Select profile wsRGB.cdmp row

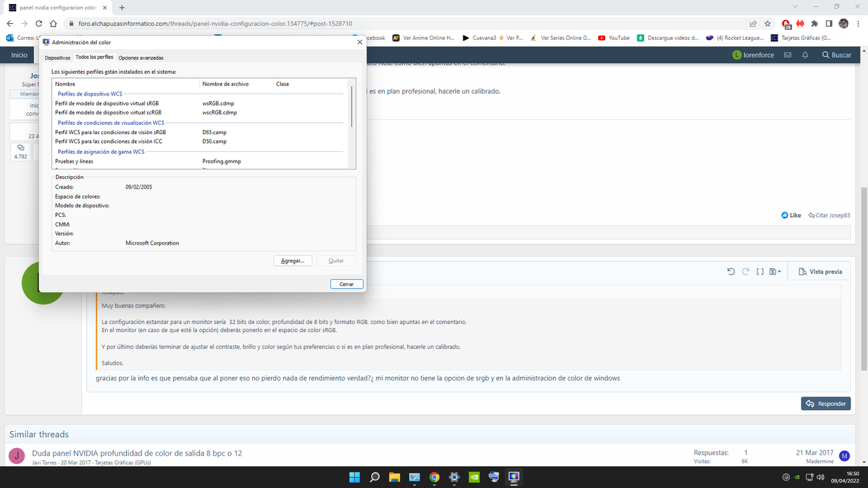tap(199, 103)
